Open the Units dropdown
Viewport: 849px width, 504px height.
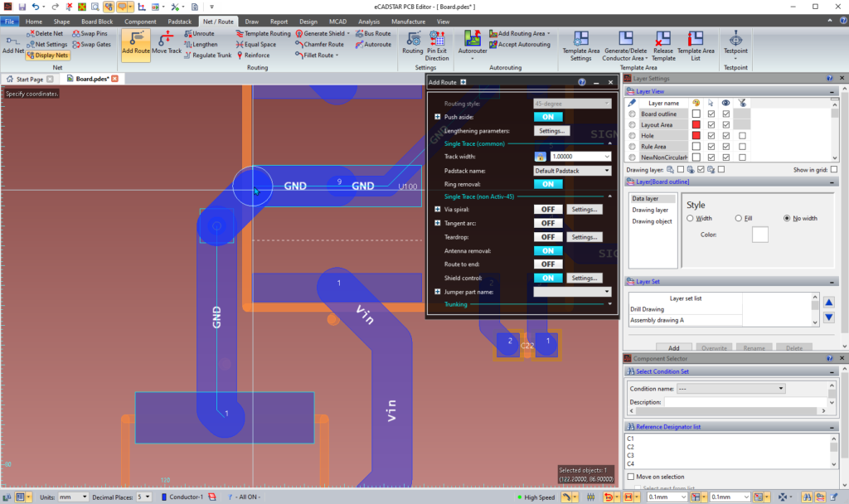85,497
